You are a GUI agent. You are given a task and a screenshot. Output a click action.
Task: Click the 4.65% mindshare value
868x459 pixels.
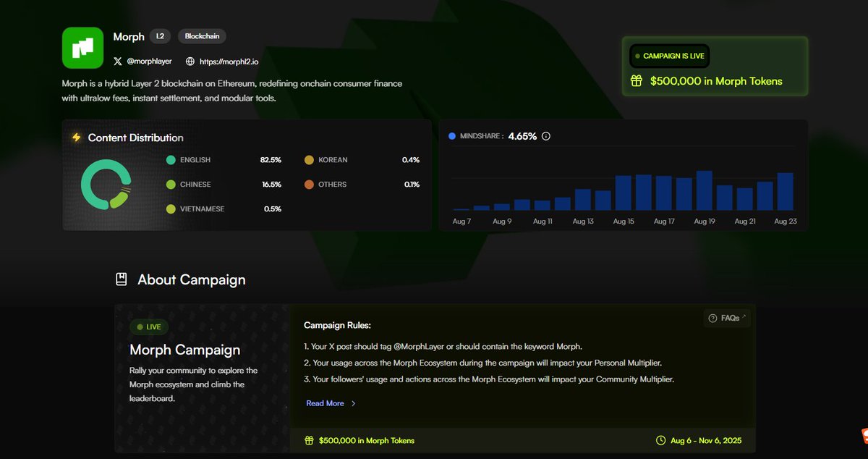(522, 136)
